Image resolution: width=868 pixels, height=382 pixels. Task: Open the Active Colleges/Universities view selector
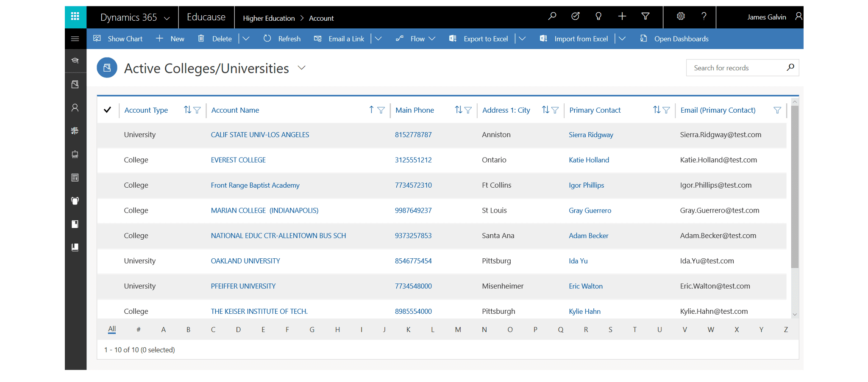[x=302, y=68]
